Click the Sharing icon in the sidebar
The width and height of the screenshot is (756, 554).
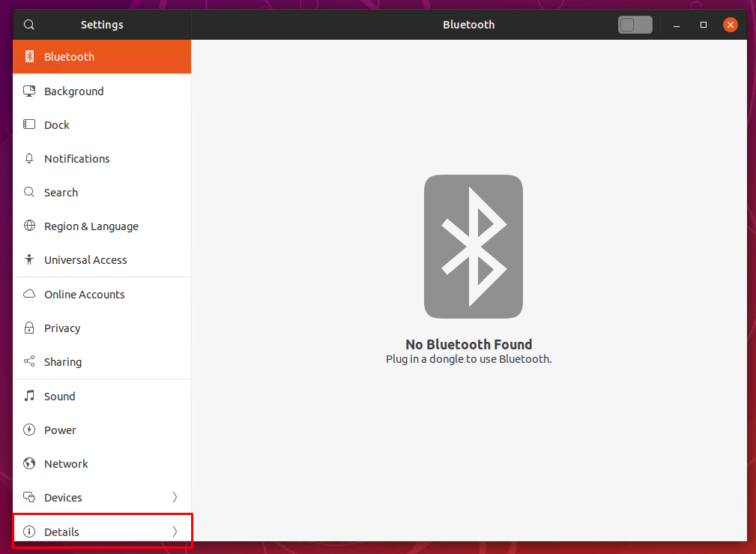[29, 361]
